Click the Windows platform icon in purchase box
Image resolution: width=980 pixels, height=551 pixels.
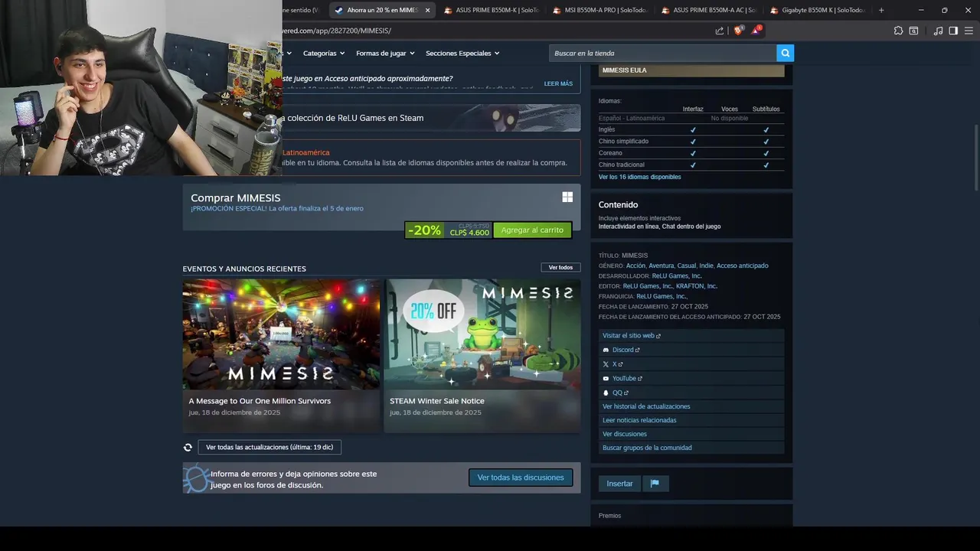point(567,197)
